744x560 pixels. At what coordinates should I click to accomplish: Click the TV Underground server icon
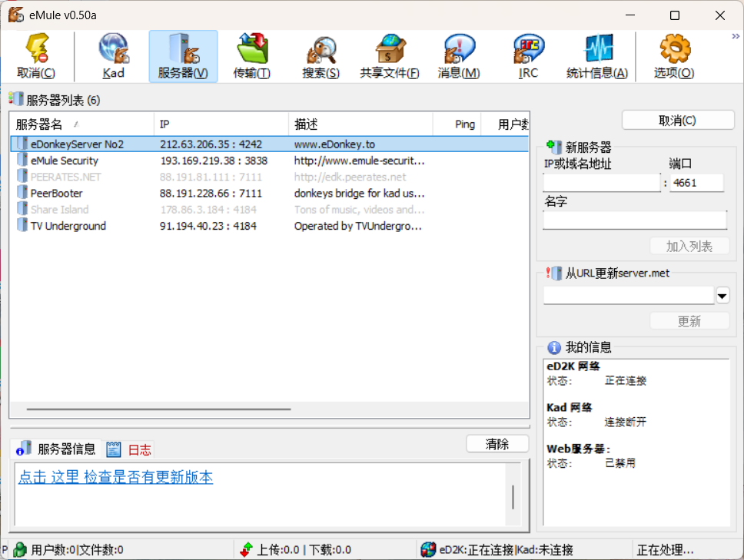point(22,225)
